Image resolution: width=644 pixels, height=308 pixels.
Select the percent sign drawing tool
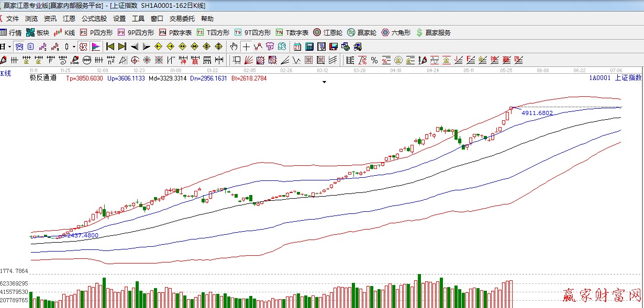pyautogui.click(x=374, y=60)
